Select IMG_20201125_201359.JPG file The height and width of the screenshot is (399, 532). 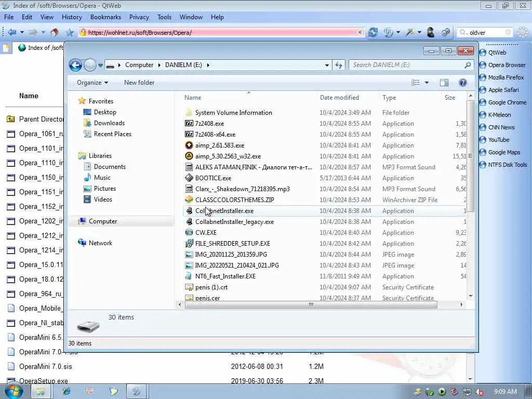(231, 255)
